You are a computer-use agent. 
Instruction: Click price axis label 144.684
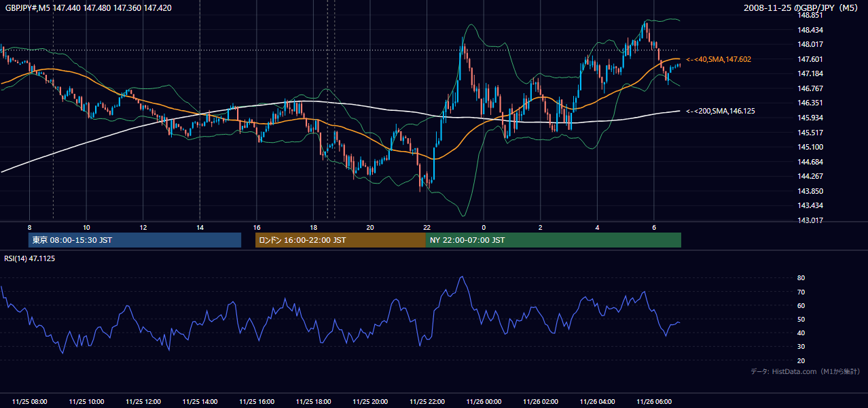tap(812, 162)
